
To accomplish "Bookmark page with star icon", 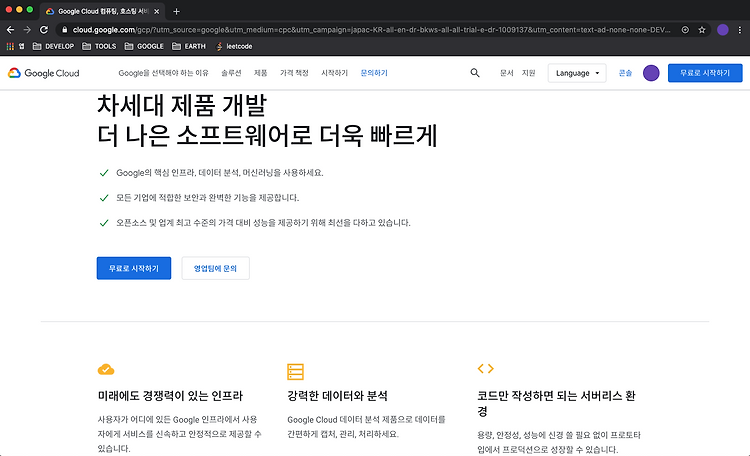I will [702, 30].
